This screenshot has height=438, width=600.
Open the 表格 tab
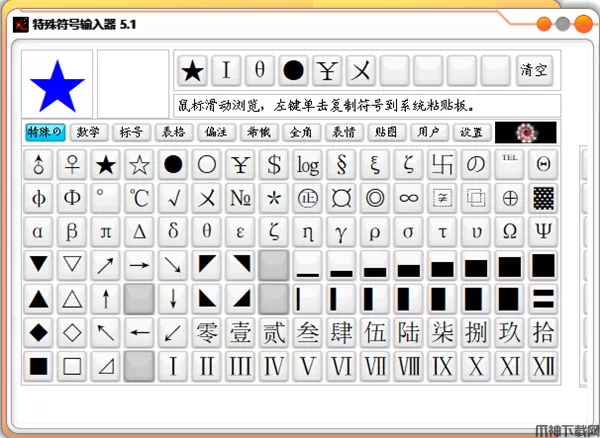(x=173, y=132)
